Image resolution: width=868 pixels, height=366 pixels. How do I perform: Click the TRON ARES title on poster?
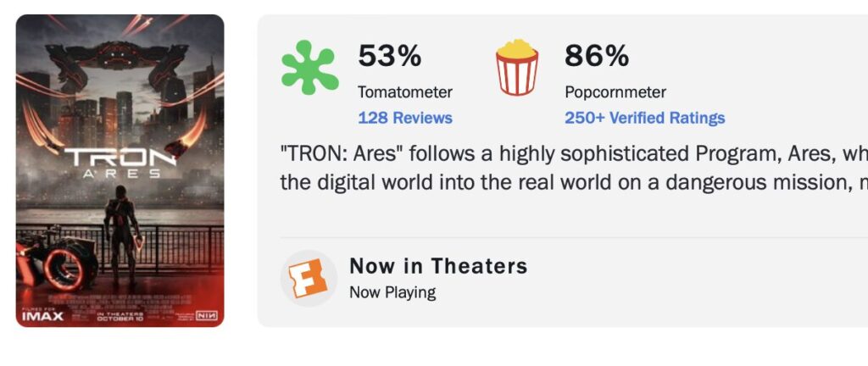tap(120, 160)
